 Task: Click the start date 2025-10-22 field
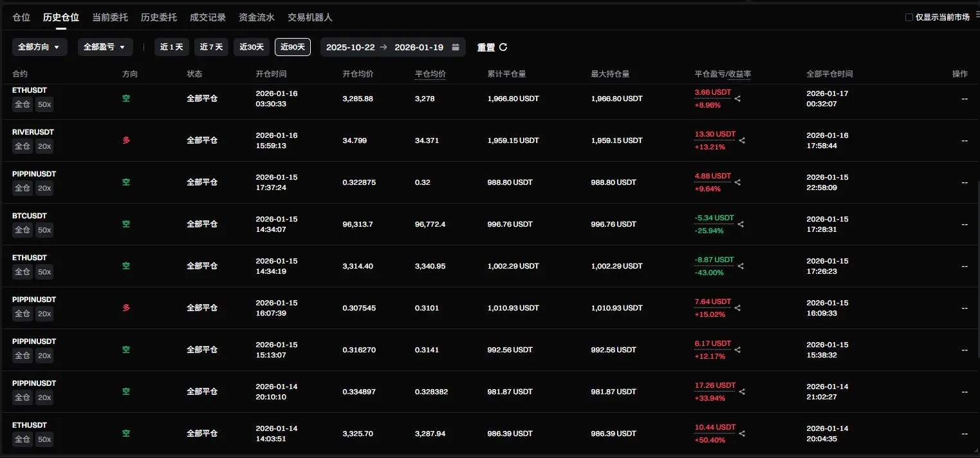tap(349, 47)
